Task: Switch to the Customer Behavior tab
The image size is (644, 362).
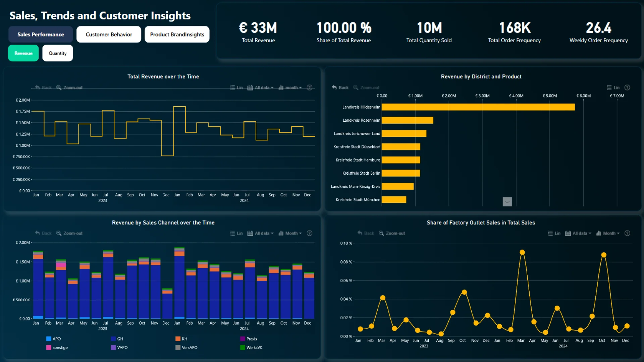Action: 109,35
